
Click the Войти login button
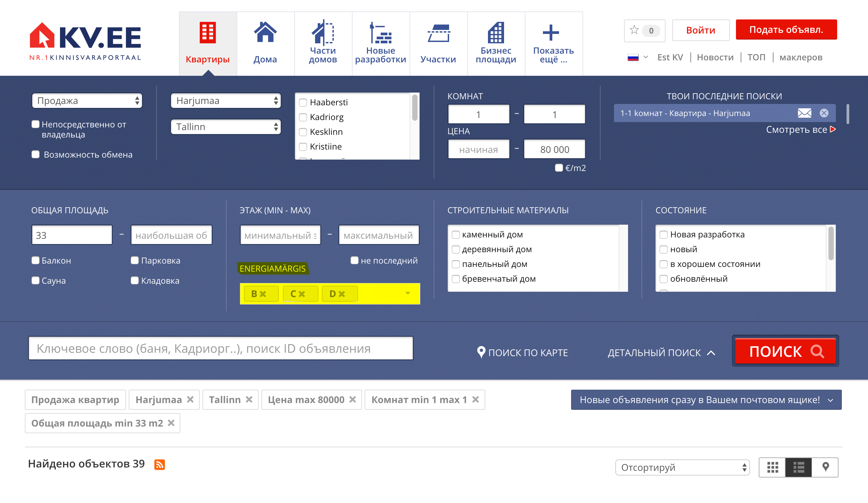point(701,30)
